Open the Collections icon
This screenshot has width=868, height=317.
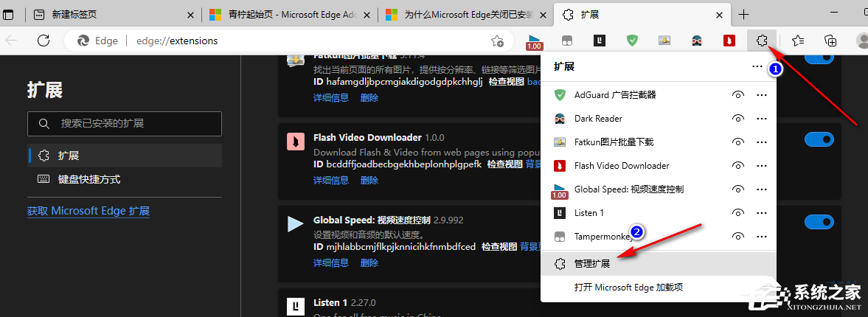[x=830, y=41]
